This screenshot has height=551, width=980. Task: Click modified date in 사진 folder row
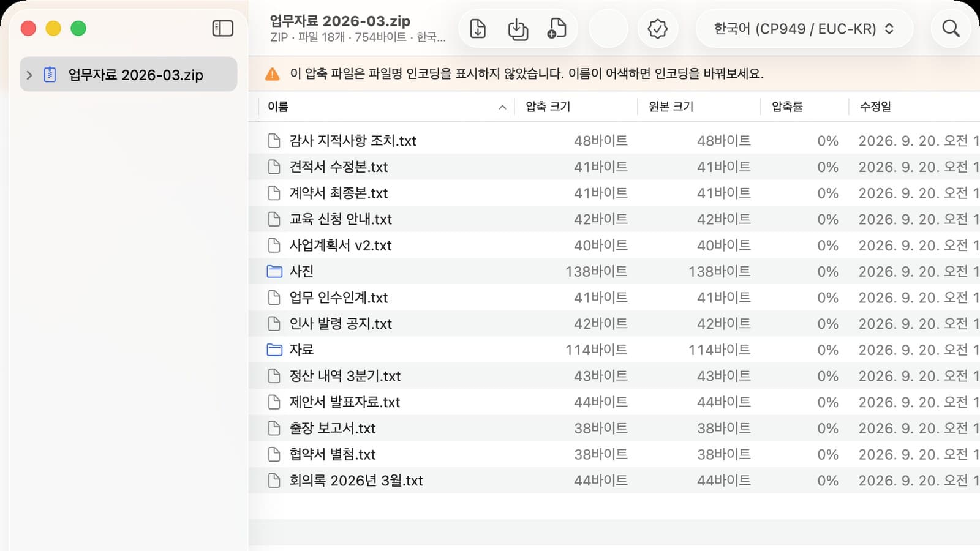[x=918, y=271]
